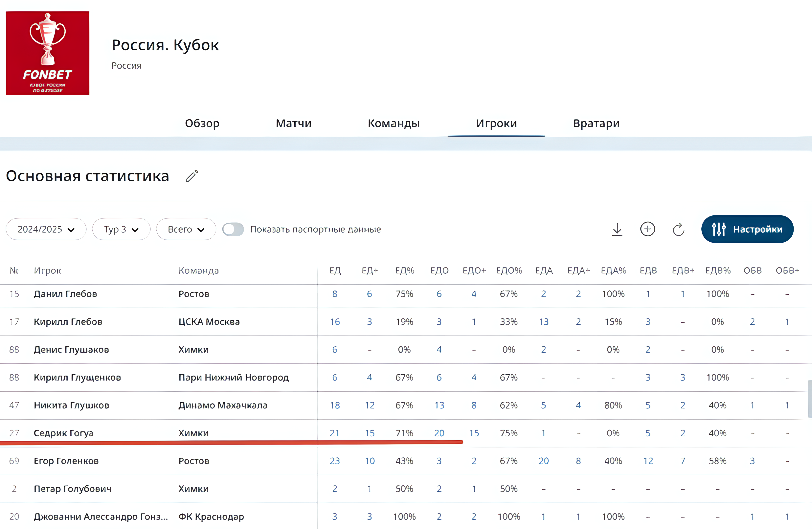Click Никита Глушков's ЕД value 18
This screenshot has width=812, height=529.
point(335,405)
